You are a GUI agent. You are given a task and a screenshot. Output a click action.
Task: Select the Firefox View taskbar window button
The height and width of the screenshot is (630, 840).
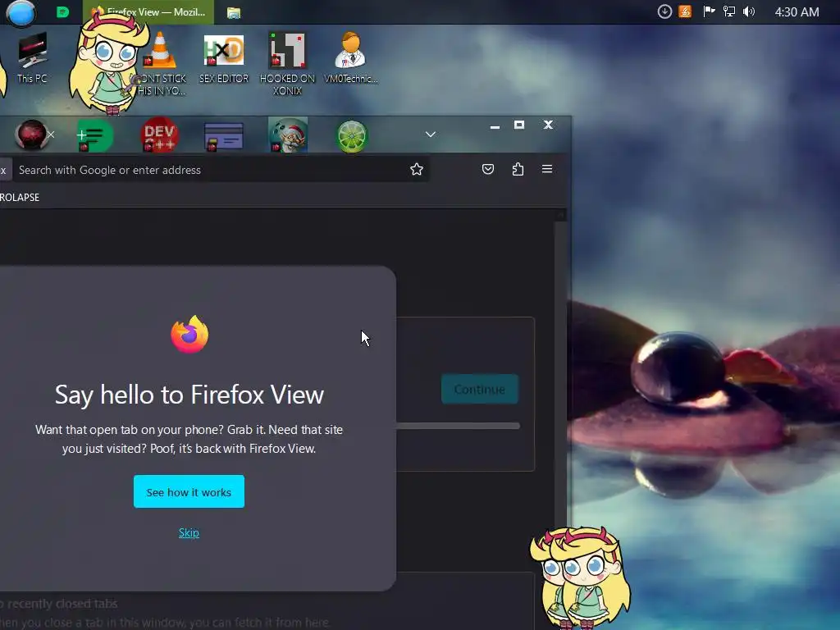[x=148, y=11]
